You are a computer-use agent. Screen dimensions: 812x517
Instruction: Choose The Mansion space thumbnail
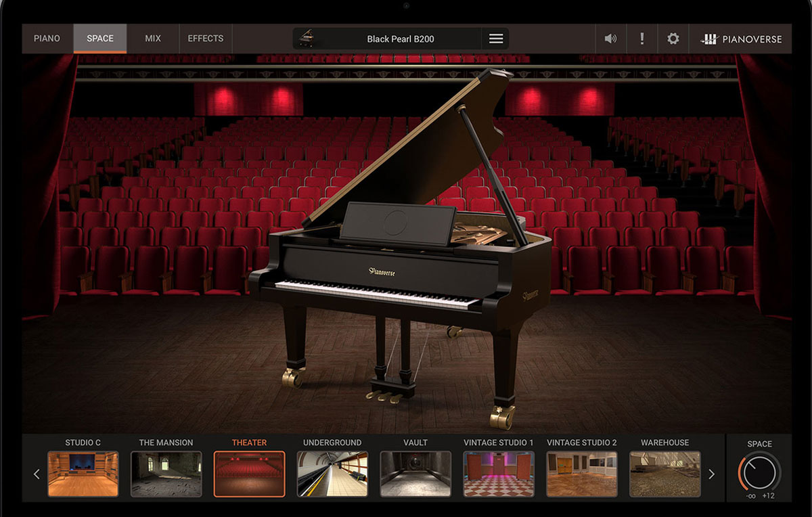[166, 474]
